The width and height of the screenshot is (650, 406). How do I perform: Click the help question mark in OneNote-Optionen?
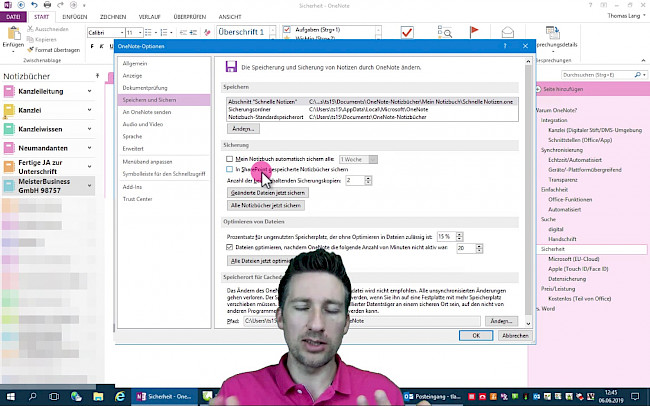pyautogui.click(x=505, y=46)
